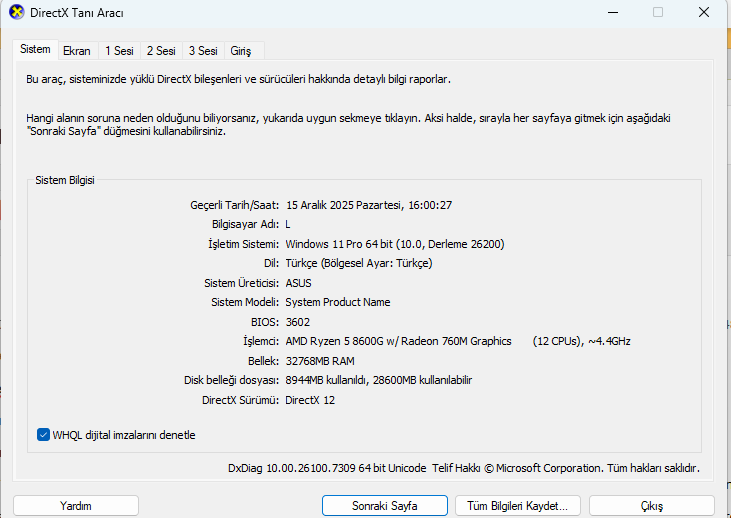Select the Sistem tab
731x518 pixels.
(35, 50)
